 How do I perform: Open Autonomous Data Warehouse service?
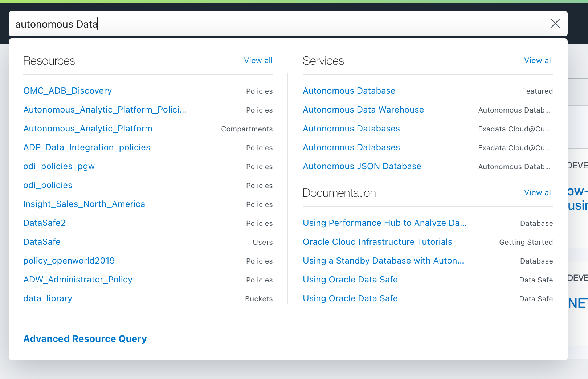tap(363, 110)
